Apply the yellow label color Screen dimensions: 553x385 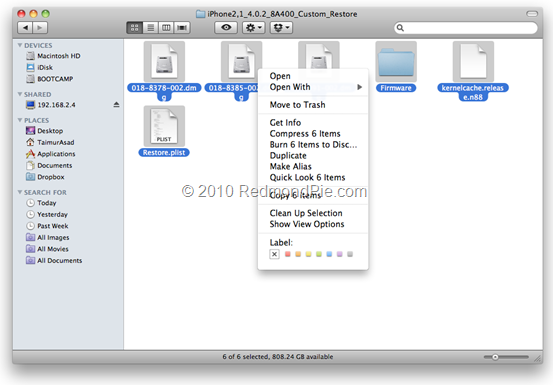click(x=309, y=254)
